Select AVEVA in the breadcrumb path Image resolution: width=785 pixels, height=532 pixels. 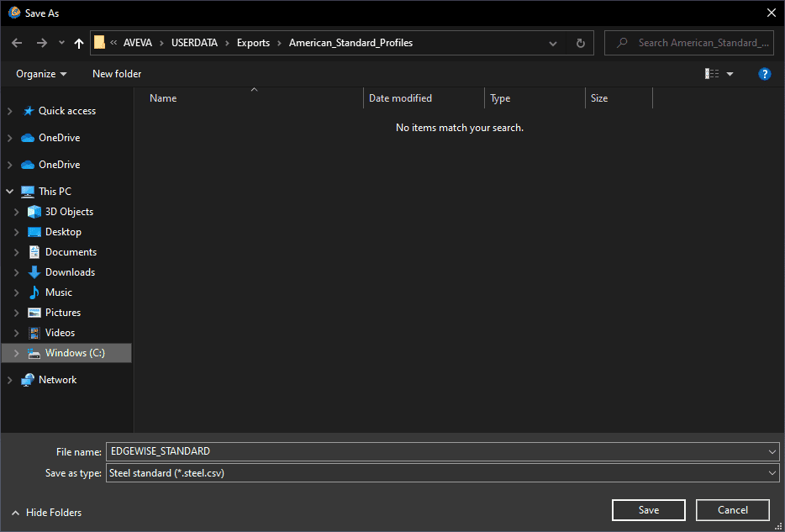coord(138,43)
